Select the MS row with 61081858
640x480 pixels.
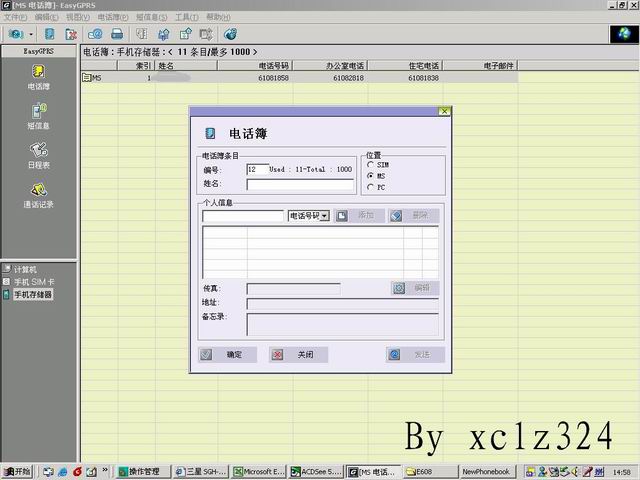(300, 78)
